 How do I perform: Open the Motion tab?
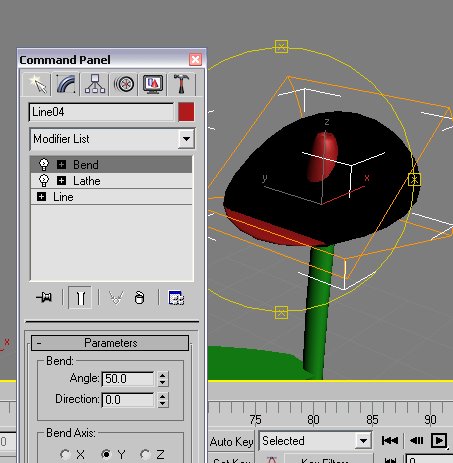[x=124, y=84]
